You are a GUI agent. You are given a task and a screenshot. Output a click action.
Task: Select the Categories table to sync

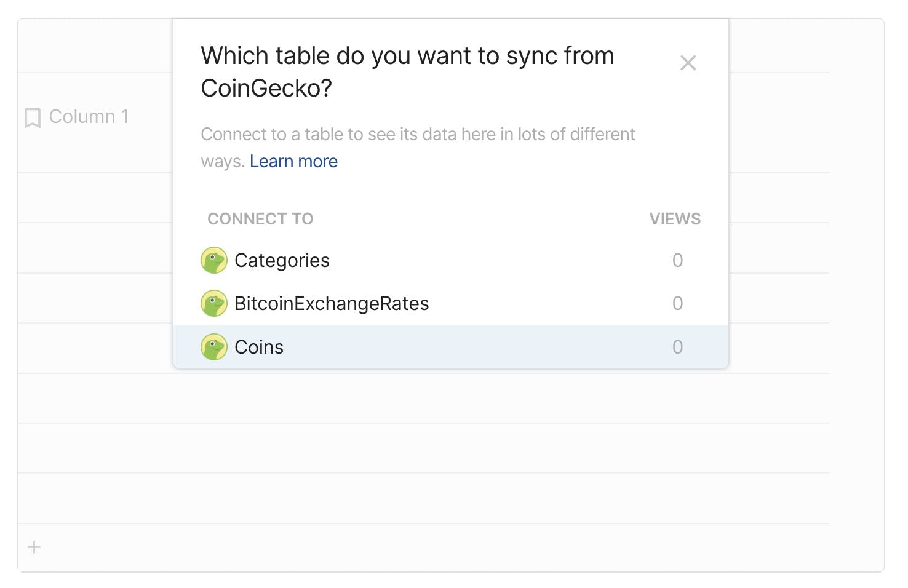(451, 260)
